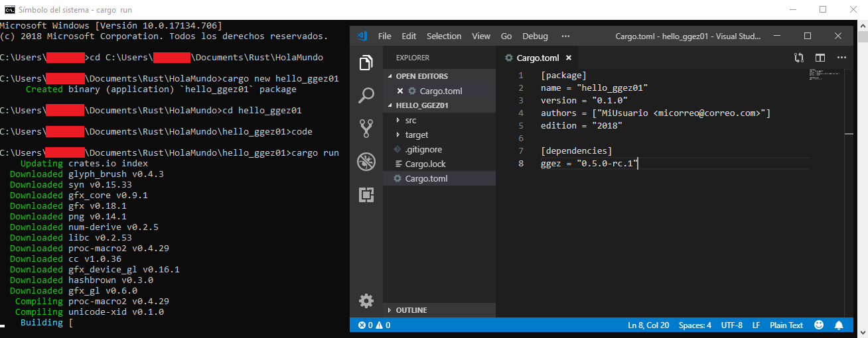Open the File menu in VS Code
The image size is (868, 338).
point(385,36)
